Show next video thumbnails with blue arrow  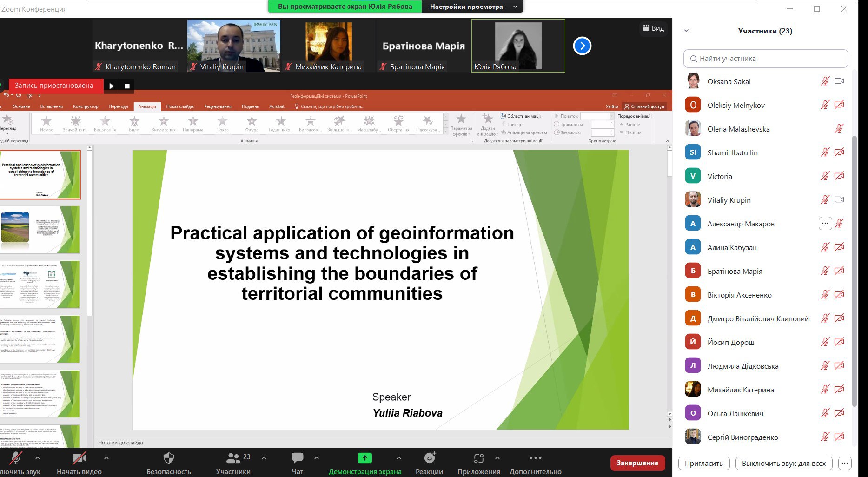point(582,46)
